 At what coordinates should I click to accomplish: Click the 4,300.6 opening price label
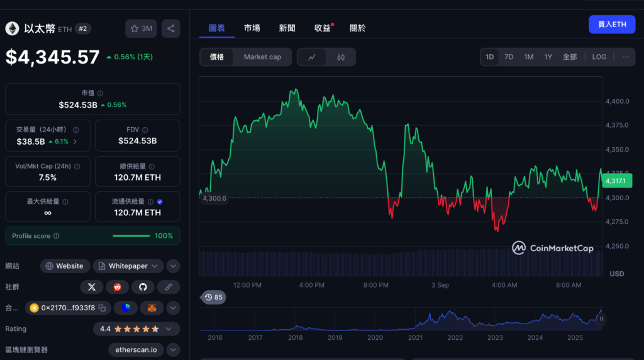click(214, 198)
